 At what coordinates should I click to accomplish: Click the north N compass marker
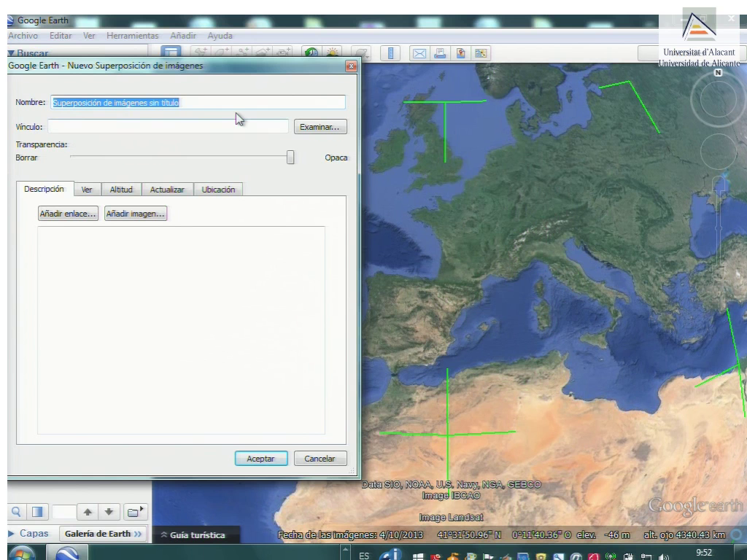point(718,72)
